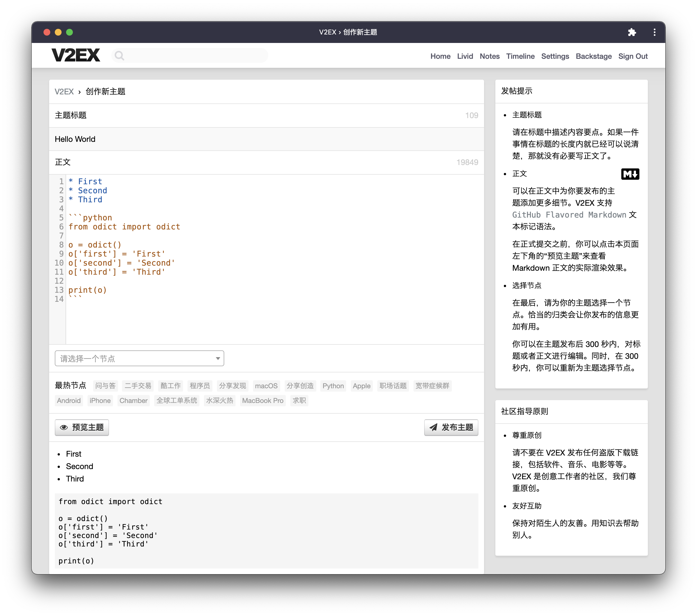
Task: Click the 预览主题 preview button
Action: (x=82, y=427)
